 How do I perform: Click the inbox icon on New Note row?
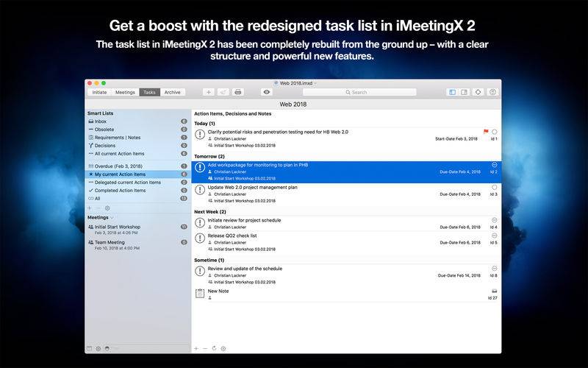click(x=494, y=291)
